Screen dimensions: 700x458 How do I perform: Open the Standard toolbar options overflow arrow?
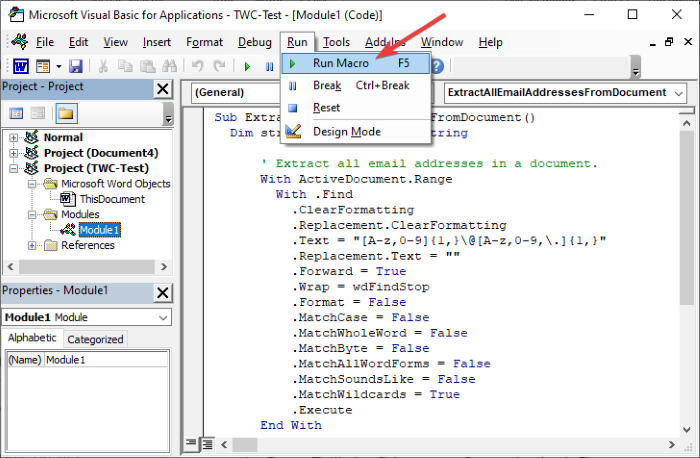[636, 67]
